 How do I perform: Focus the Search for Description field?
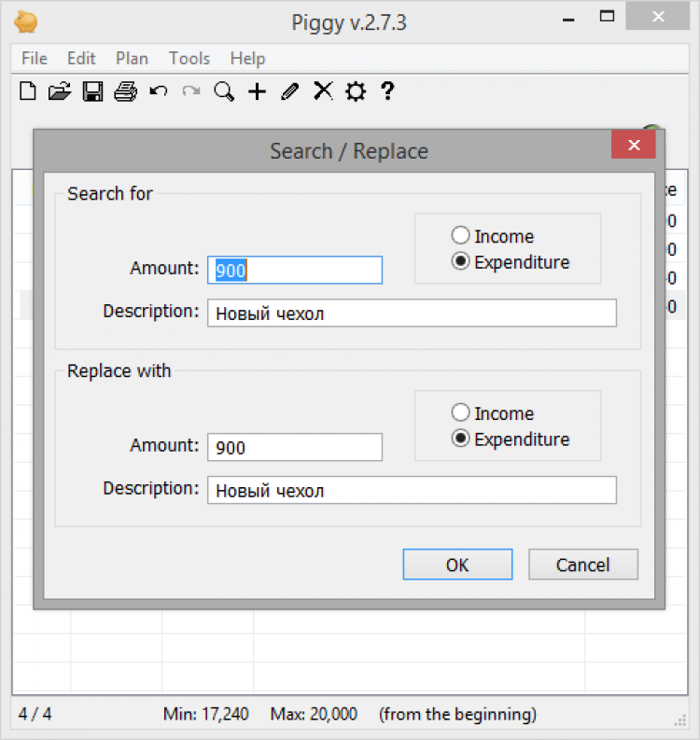pyautogui.click(x=413, y=313)
